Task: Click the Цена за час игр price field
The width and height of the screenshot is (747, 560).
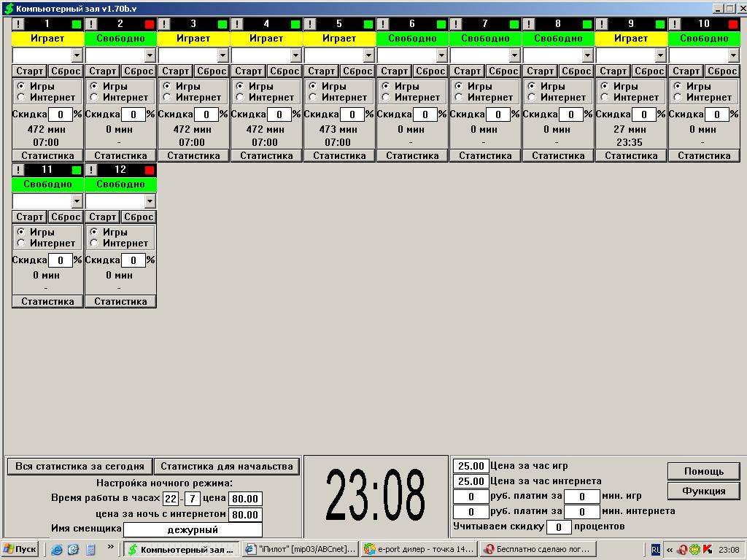Action: [471, 466]
